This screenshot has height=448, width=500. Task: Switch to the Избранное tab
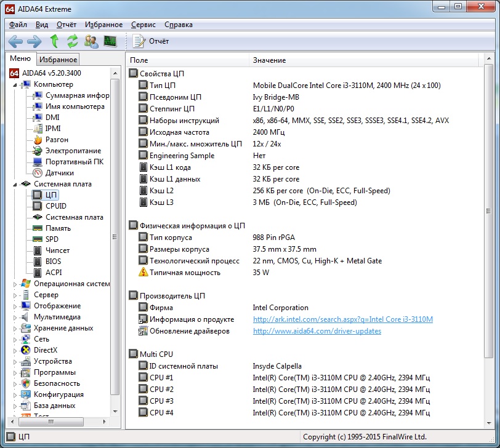[58, 60]
